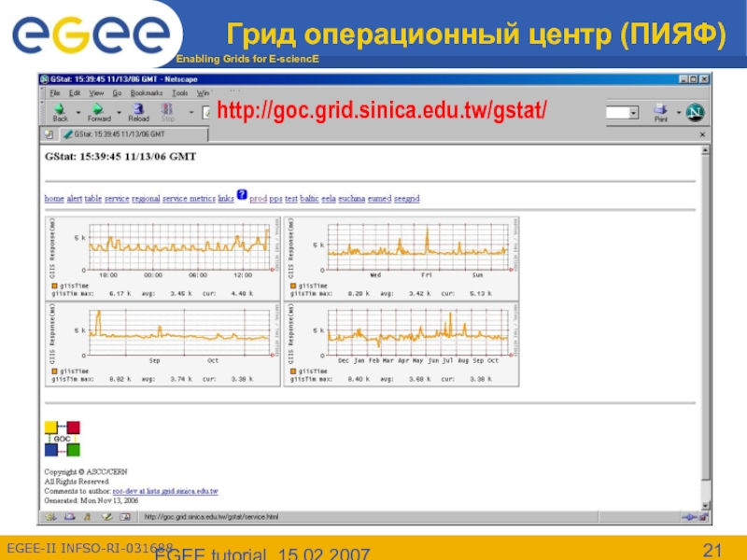Viewport: 747px width, 560px height.
Task: Click the roc-dev author email link
Action: (165, 491)
